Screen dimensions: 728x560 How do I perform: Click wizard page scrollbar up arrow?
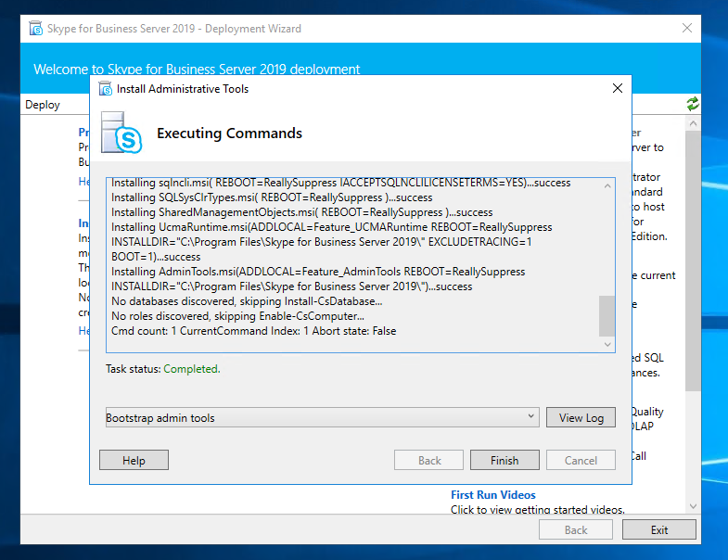[693, 123]
